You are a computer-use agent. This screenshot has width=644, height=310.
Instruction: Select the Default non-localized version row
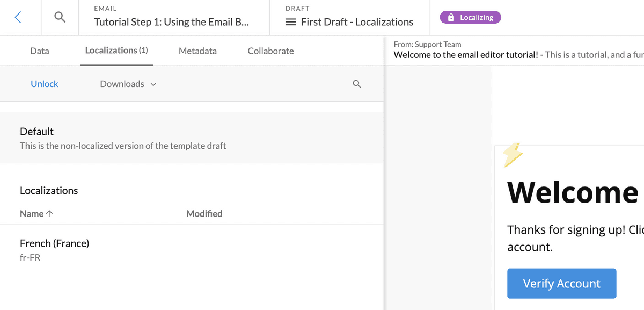192,138
